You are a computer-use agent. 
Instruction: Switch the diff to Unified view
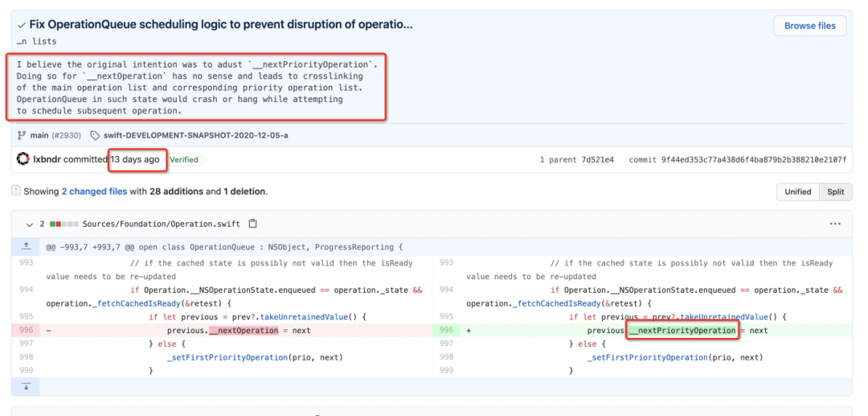click(797, 192)
